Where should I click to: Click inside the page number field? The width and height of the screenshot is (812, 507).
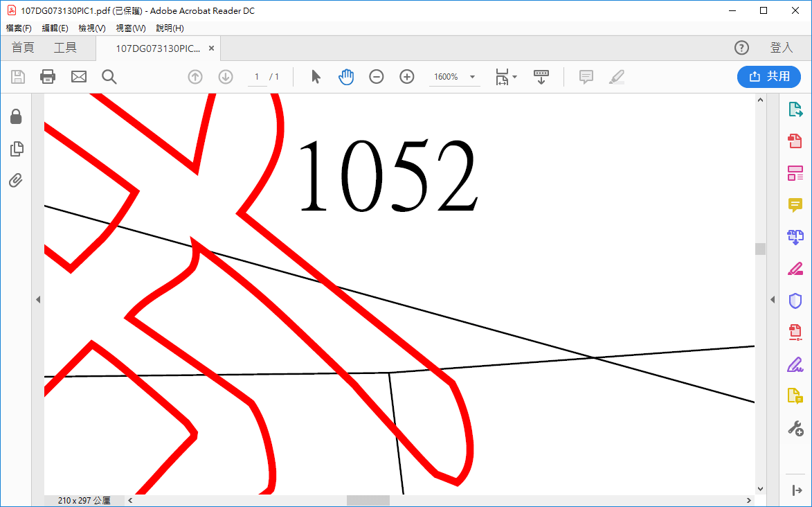(256, 76)
